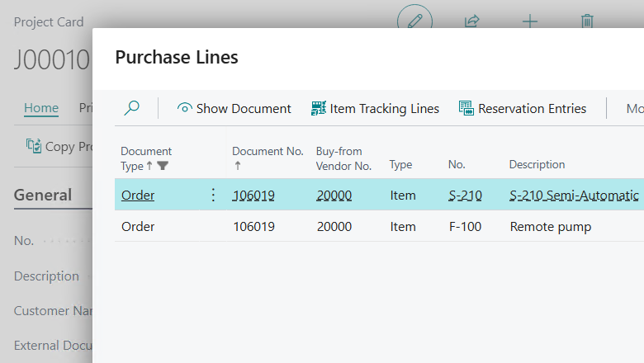Open vendor 20000 in the highlighted row
The image size is (644, 363).
pos(334,196)
